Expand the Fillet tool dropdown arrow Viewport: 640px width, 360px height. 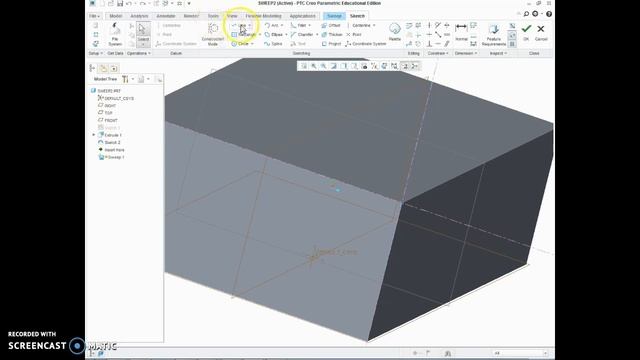(x=309, y=25)
